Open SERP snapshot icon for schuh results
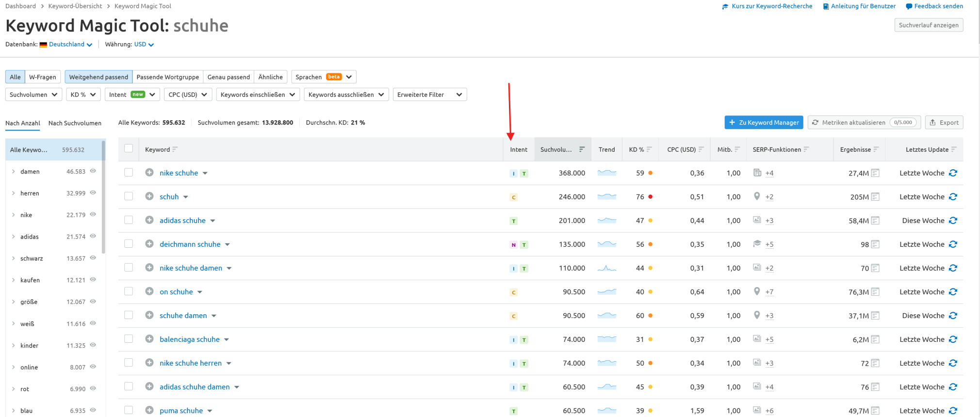Image resolution: width=980 pixels, height=417 pixels. tap(875, 197)
